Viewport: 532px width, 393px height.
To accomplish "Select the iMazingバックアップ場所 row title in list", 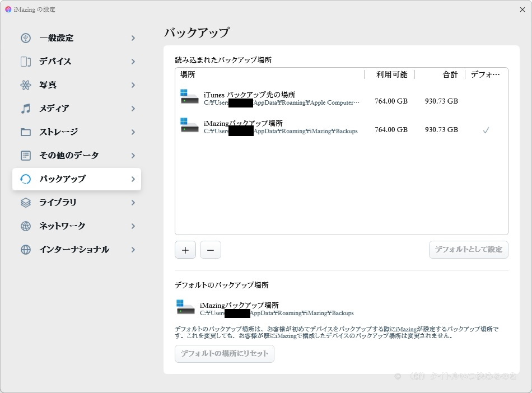I will (243, 123).
